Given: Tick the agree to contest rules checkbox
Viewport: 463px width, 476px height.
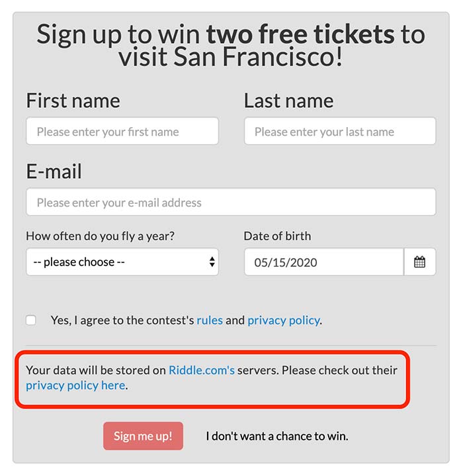Looking at the screenshot, I should click(31, 320).
